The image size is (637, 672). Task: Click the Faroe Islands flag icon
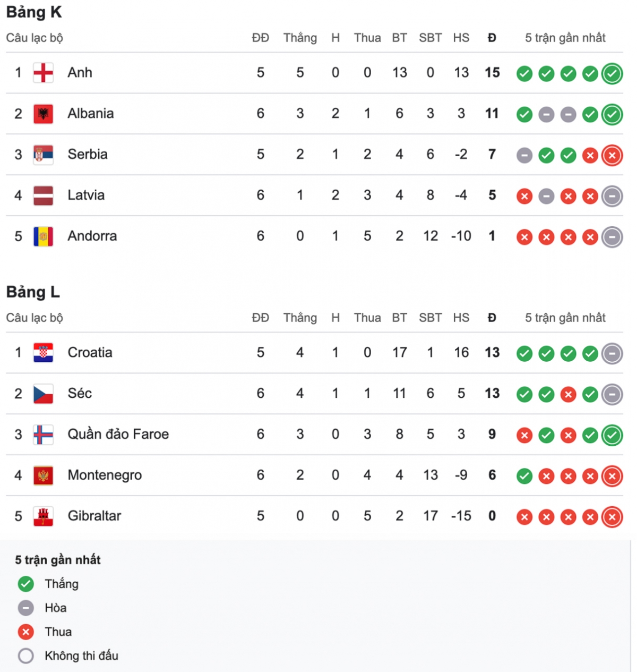point(43,435)
